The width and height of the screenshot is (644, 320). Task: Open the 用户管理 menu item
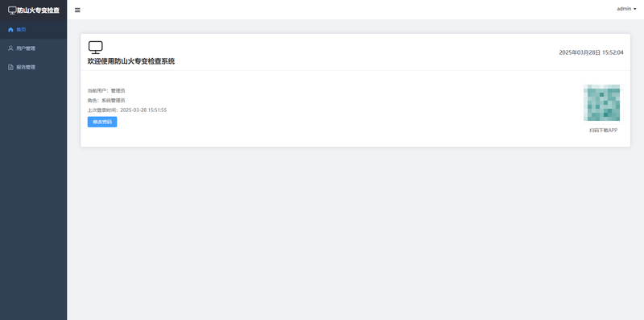[33, 48]
